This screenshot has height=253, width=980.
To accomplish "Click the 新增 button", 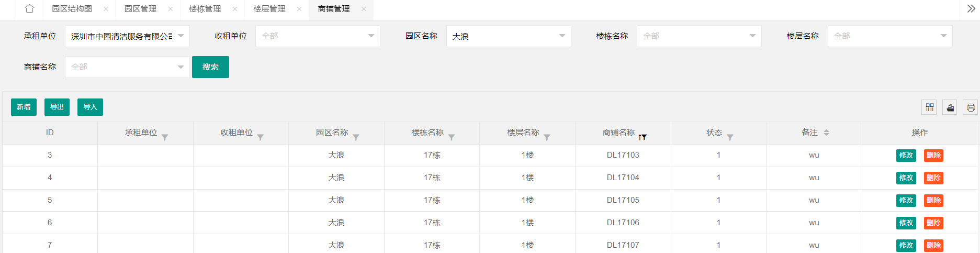I will point(24,107).
